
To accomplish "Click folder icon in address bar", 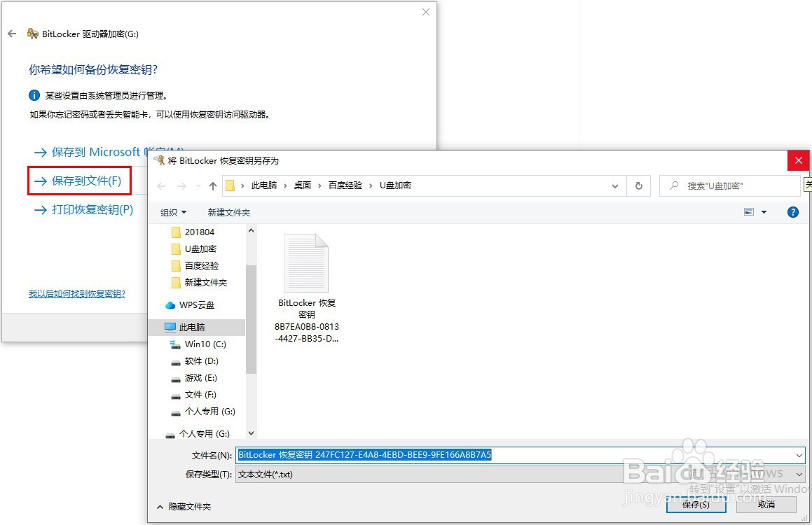I will tap(230, 185).
